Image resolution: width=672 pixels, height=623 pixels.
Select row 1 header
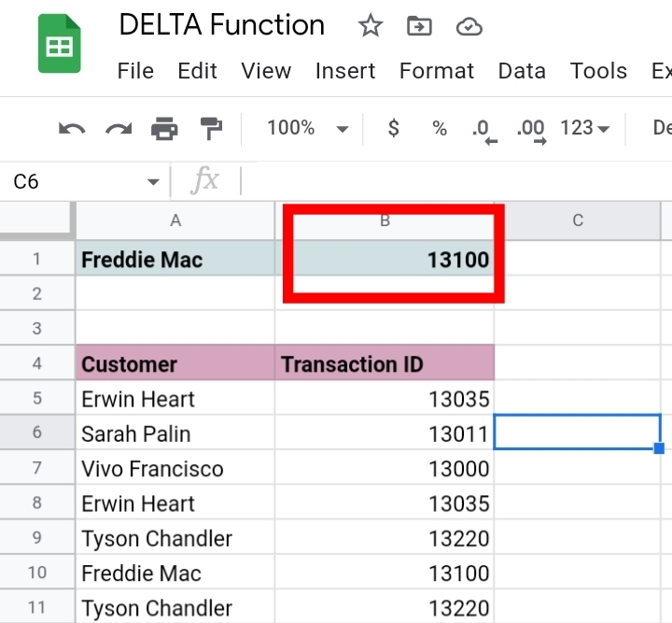click(36, 259)
